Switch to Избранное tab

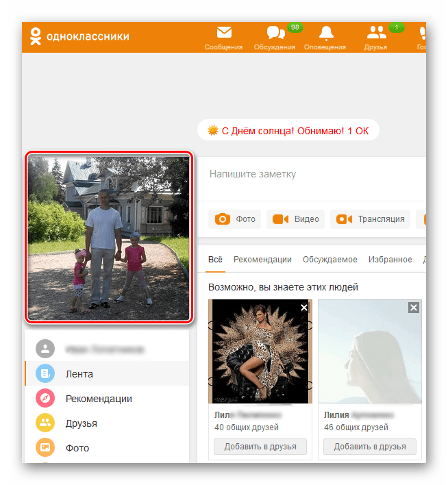tap(390, 259)
